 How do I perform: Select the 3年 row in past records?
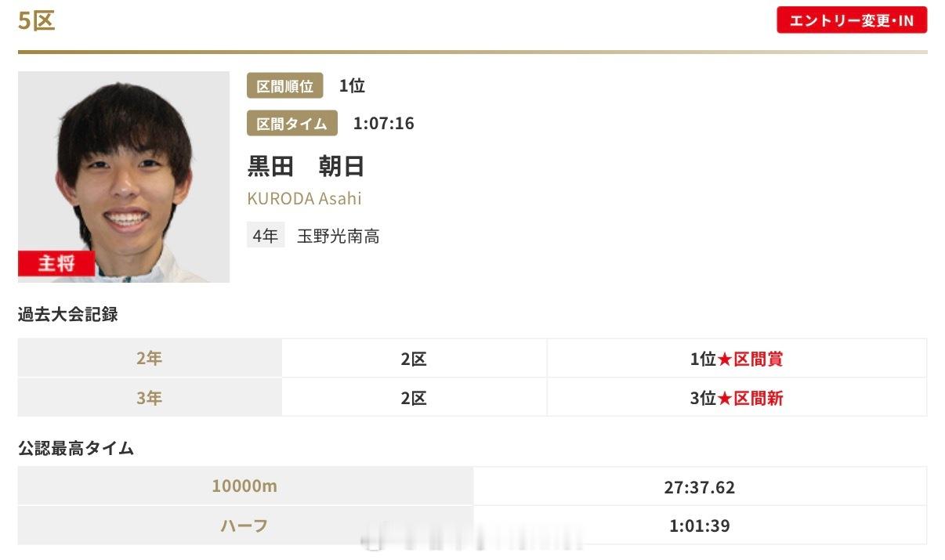[x=472, y=398]
